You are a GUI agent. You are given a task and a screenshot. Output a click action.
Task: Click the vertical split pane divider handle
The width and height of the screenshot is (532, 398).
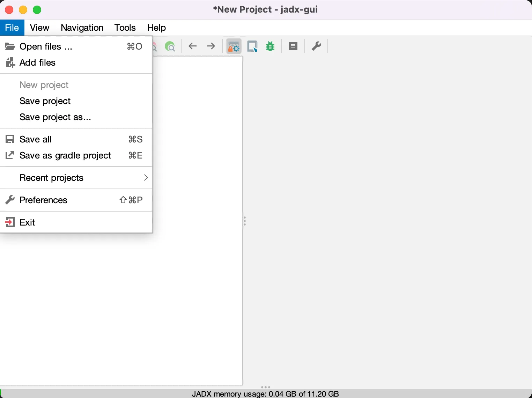(245, 221)
